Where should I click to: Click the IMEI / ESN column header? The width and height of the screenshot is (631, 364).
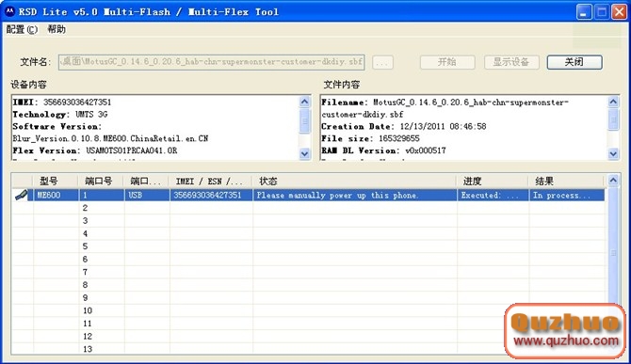point(211,182)
